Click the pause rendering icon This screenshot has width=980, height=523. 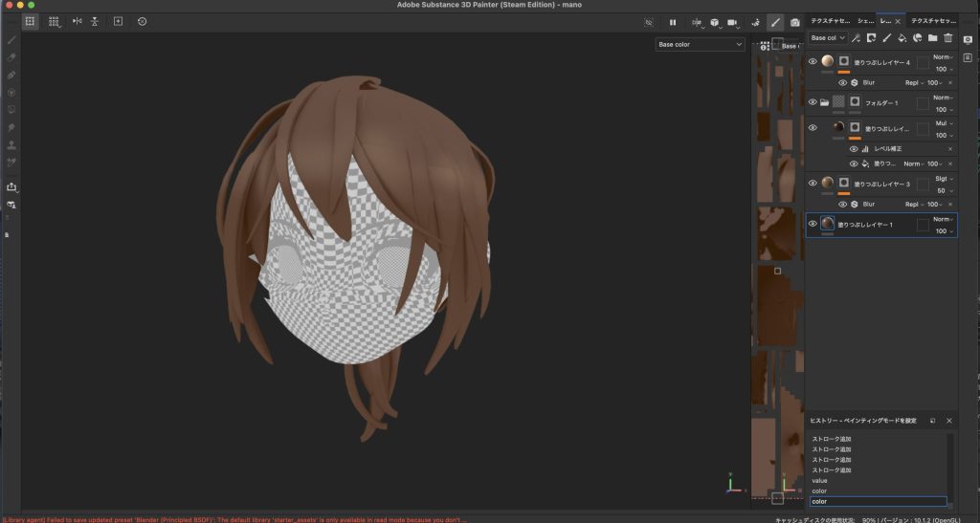[673, 21]
